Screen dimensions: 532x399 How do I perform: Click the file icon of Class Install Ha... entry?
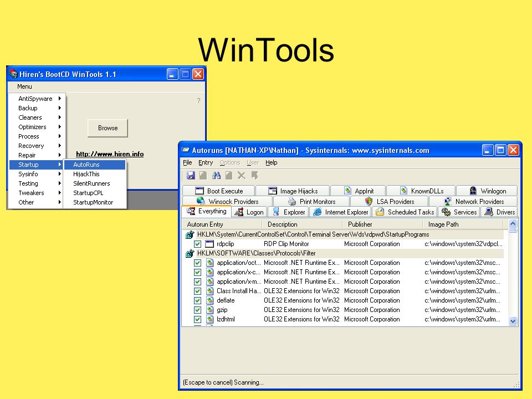(x=210, y=291)
